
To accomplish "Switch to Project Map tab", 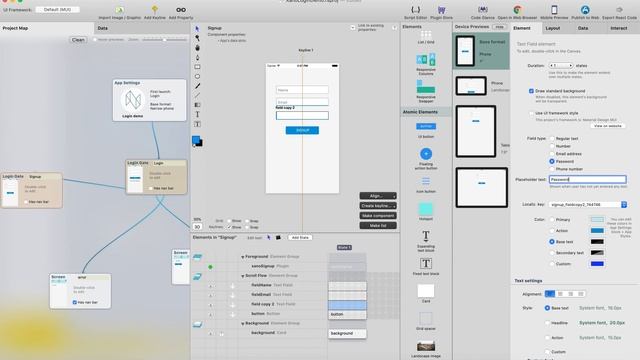I will 47,28.
